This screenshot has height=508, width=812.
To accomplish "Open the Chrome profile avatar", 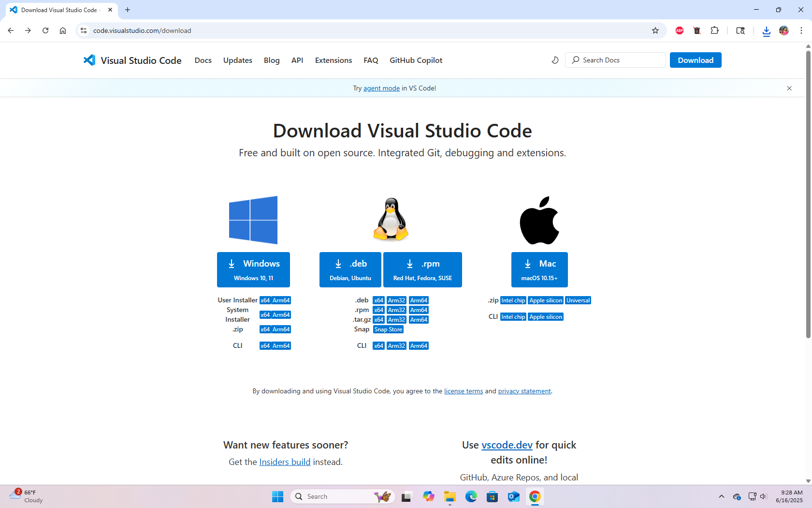I will pyautogui.click(x=784, y=30).
